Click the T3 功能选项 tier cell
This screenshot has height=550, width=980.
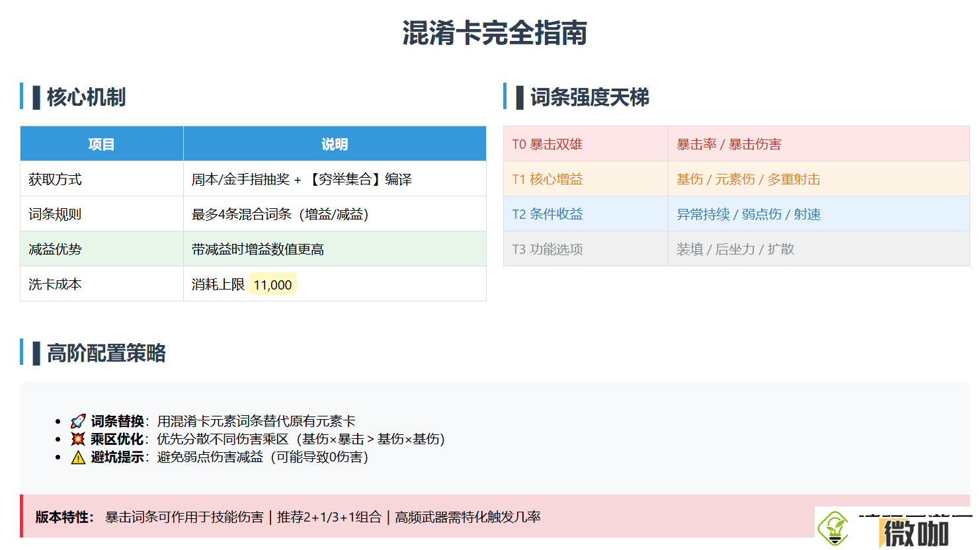pyautogui.click(x=586, y=249)
